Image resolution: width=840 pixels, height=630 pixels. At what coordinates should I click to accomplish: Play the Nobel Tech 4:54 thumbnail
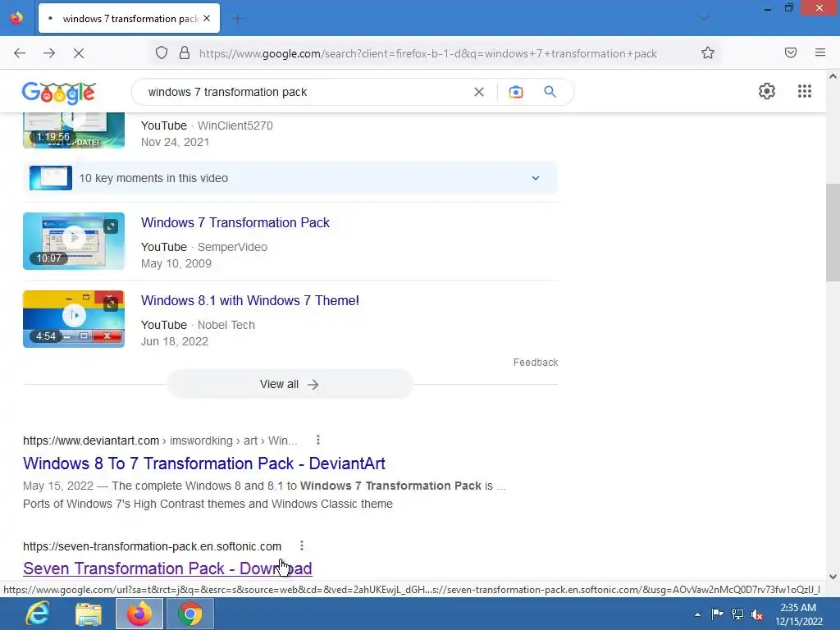click(73, 319)
